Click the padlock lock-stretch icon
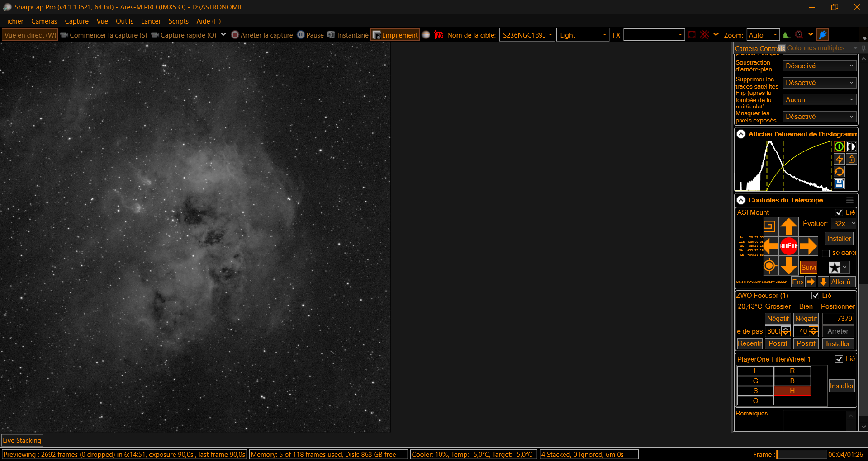Image resolution: width=868 pixels, height=461 pixels. coord(851,159)
